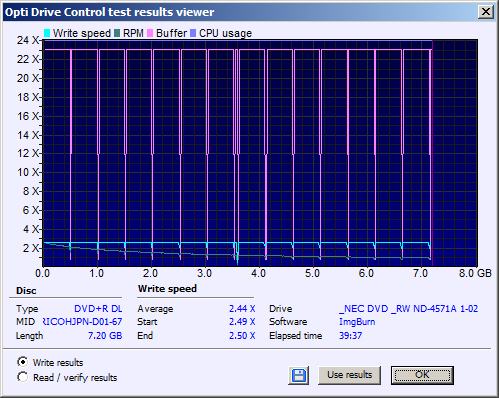Click the end write speed 2.50 X
This screenshot has height=398, width=499.
[242, 335]
